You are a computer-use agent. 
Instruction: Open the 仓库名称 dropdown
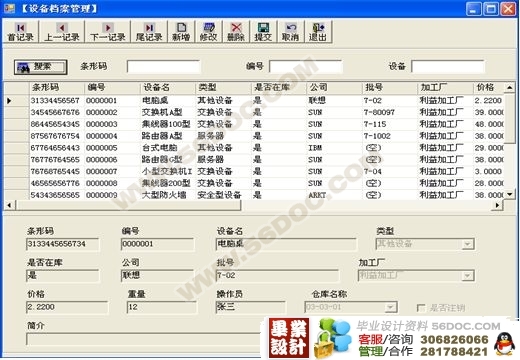tap(390, 307)
